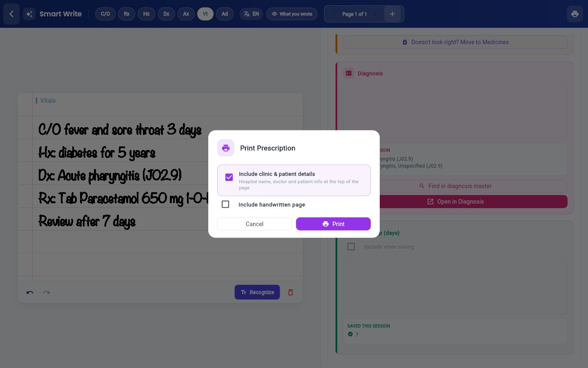Undo the last handwriting stroke

pyautogui.click(x=30, y=292)
